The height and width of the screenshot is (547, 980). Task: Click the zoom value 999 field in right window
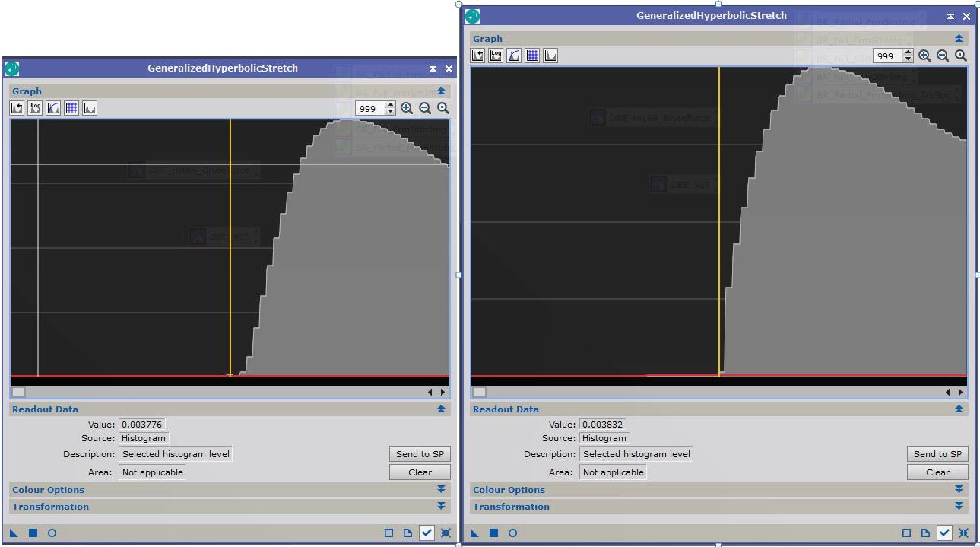[887, 56]
